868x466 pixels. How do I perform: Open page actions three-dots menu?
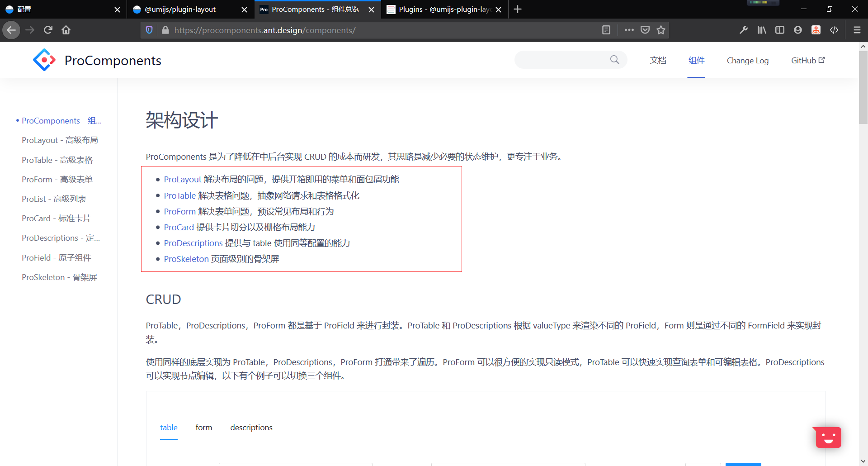(x=629, y=30)
